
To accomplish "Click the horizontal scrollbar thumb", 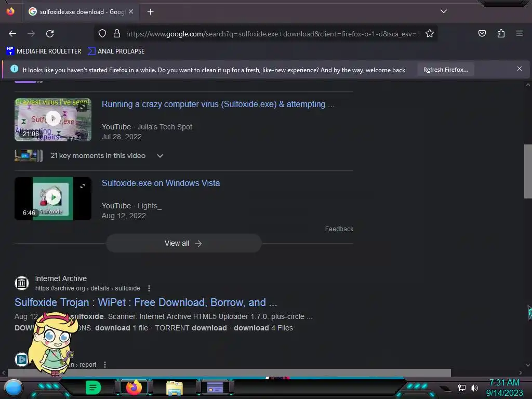I will point(229,373).
